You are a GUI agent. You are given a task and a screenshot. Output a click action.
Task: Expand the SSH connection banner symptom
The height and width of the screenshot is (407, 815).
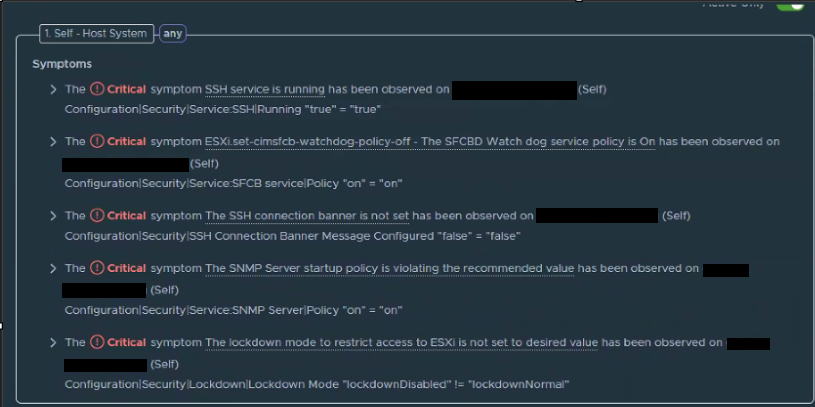point(53,215)
